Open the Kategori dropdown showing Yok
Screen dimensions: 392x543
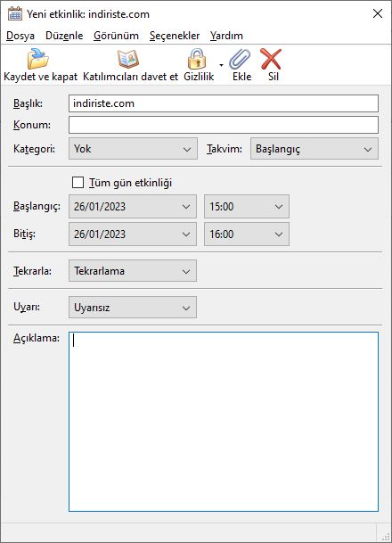click(134, 149)
